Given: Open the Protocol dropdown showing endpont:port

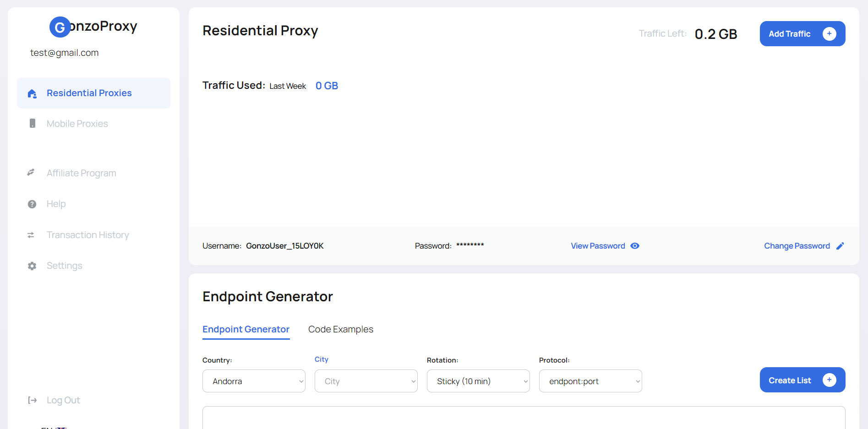Looking at the screenshot, I should 590,381.
